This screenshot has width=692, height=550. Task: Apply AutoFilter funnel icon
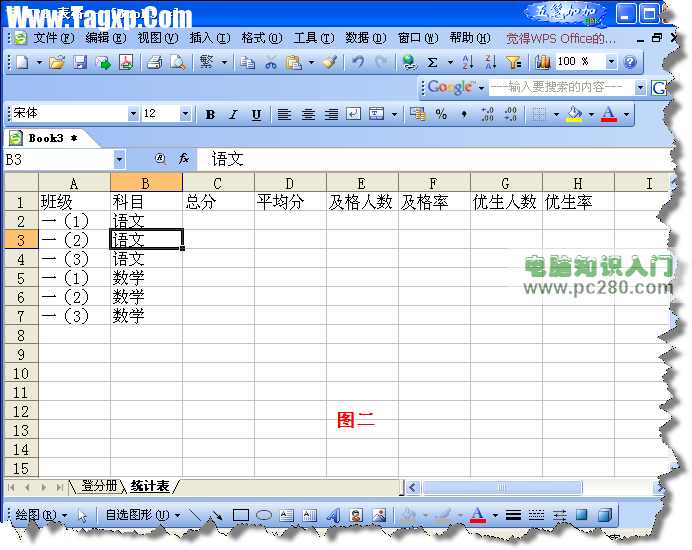[x=514, y=62]
